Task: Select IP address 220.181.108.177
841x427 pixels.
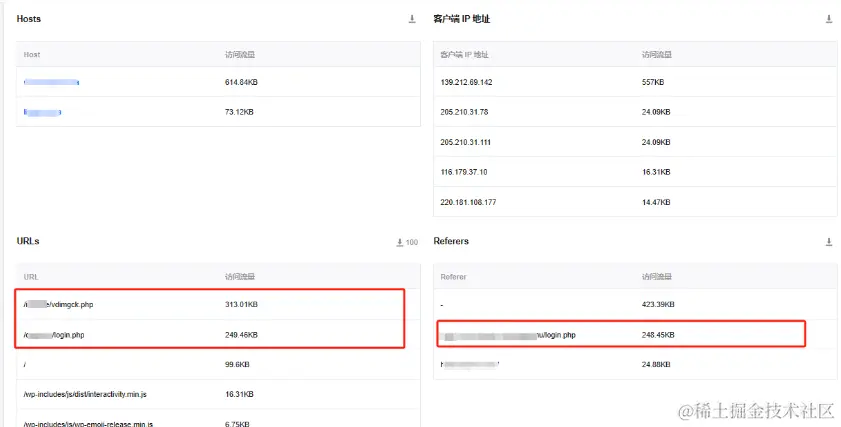Action: [468, 203]
